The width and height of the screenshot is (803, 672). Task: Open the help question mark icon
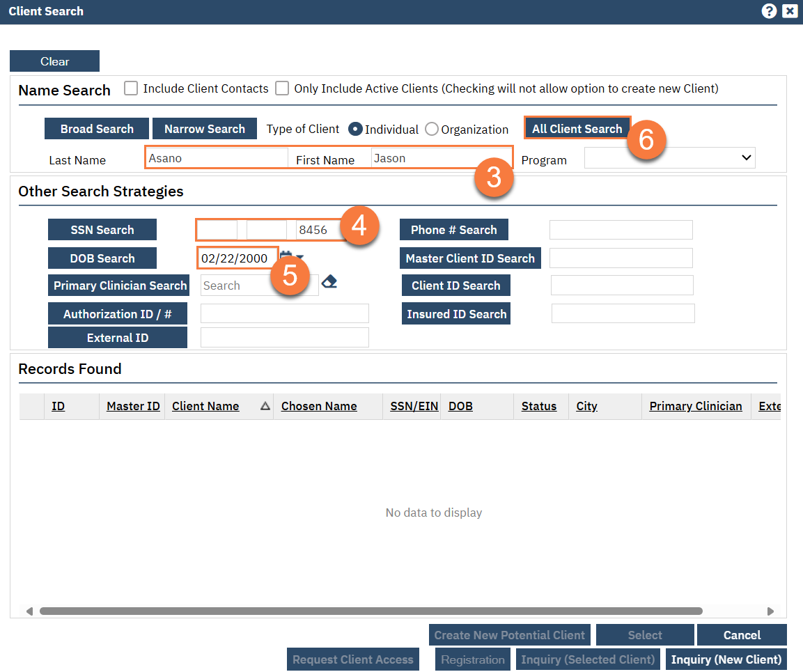point(769,11)
